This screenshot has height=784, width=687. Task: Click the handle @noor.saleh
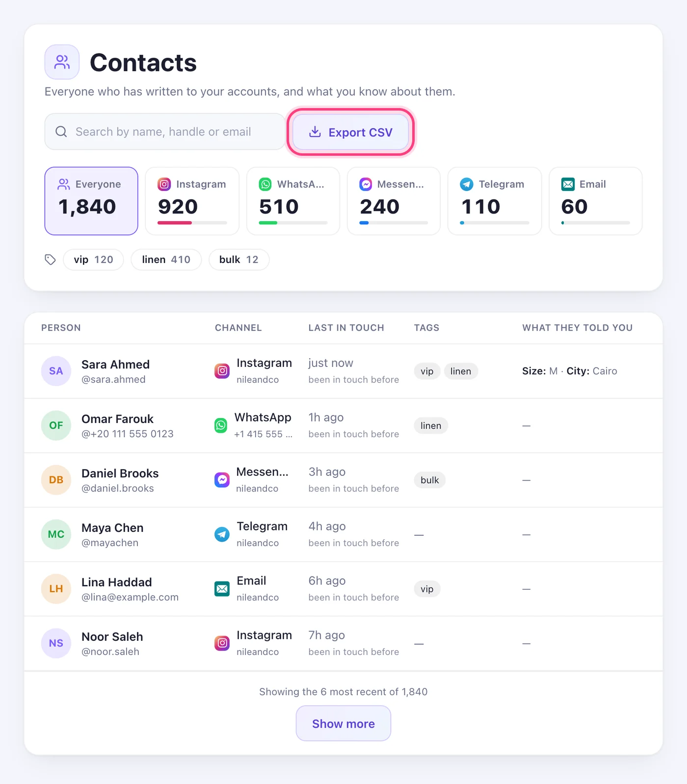click(x=110, y=652)
